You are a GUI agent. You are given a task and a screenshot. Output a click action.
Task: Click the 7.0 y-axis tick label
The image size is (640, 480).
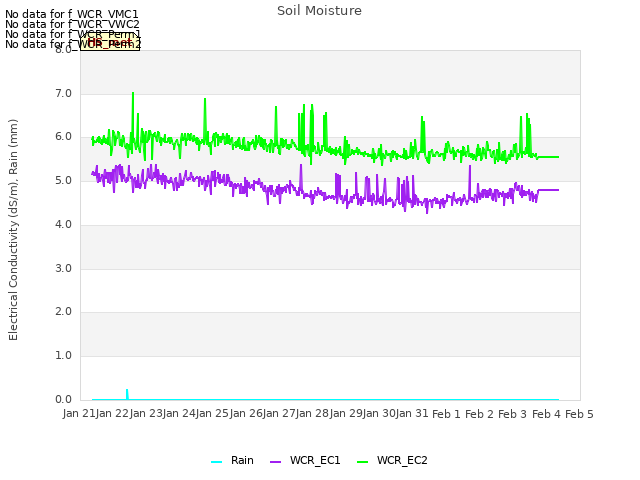(x=63, y=93)
